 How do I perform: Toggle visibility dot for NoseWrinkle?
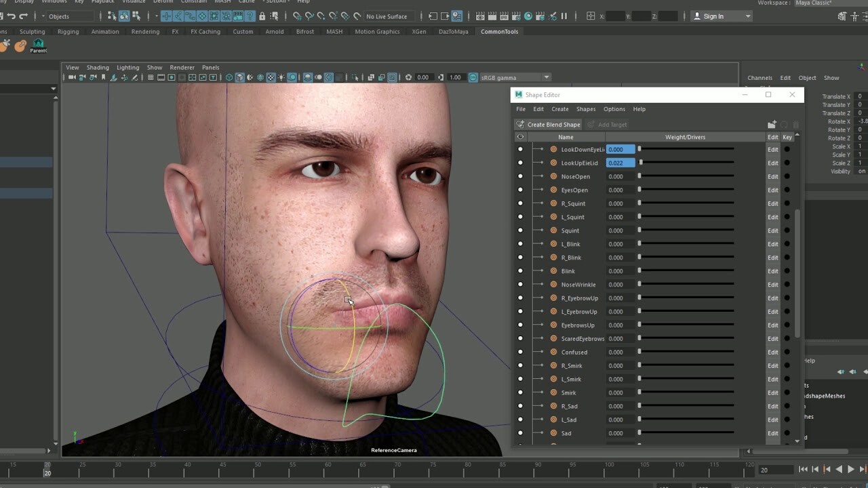(x=520, y=285)
